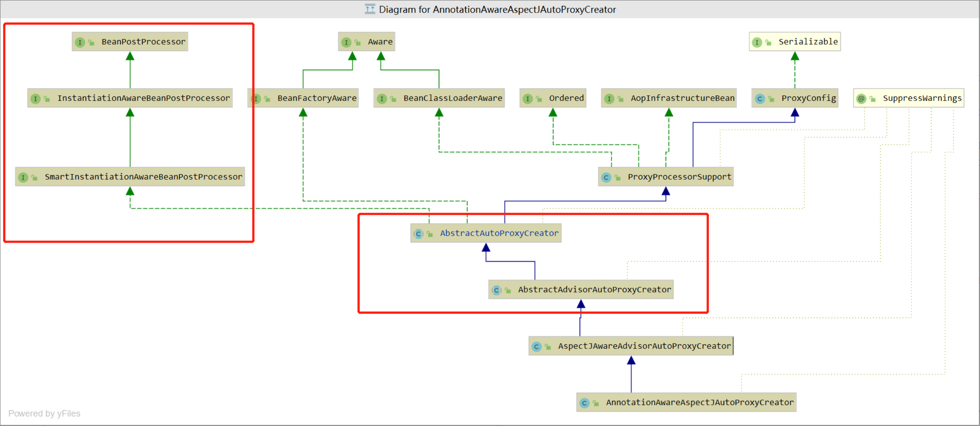
Task: Click the visibility lock icon of ProxyConfig
Action: [771, 99]
